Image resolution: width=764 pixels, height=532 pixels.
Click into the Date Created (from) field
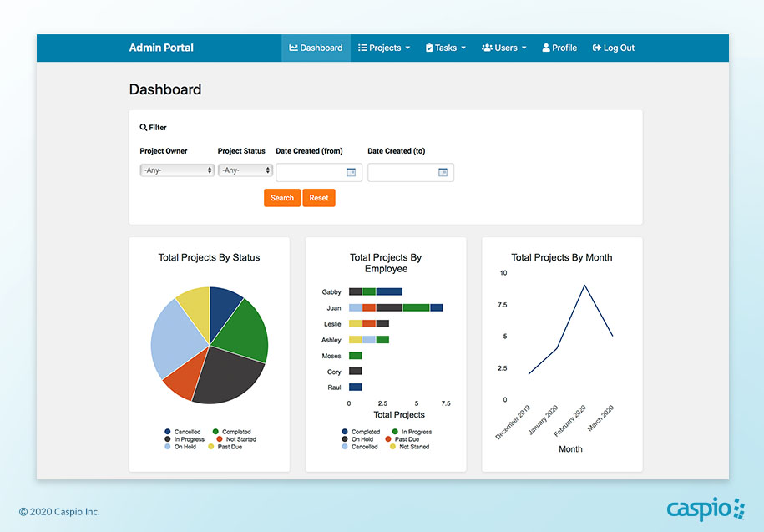[310, 173]
